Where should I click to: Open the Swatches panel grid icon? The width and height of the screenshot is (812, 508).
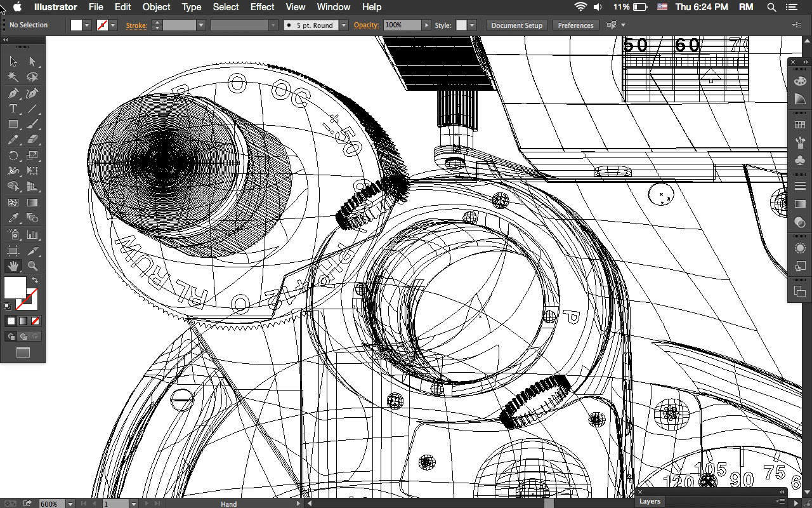(800, 125)
